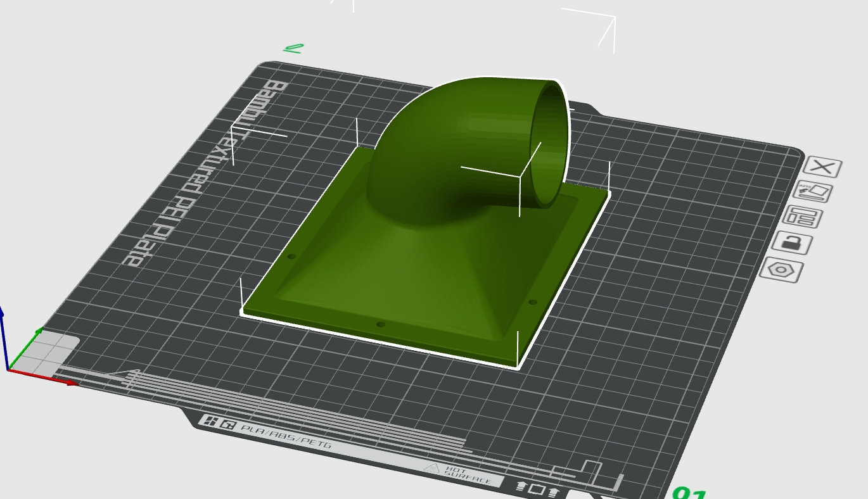
Task: Click the plate's X remove-objects icon
Action: 822,167
